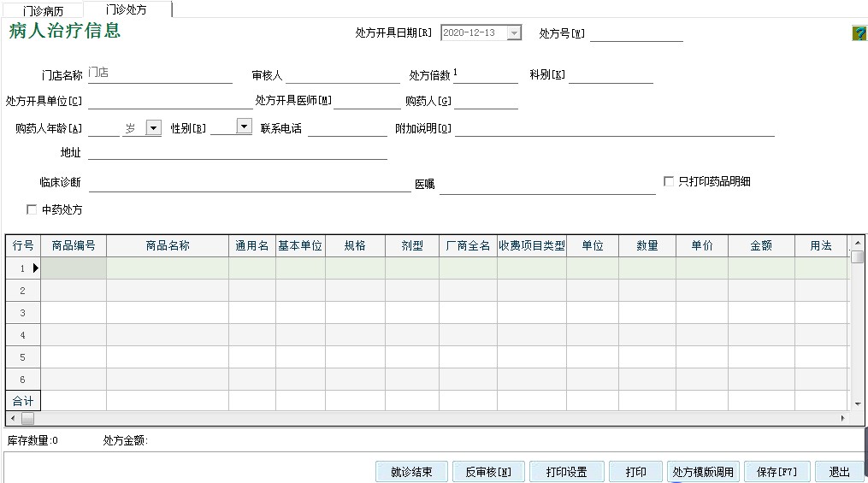This screenshot has height=483, width=868.
Task: Select table row number 6
Action: coord(23,379)
